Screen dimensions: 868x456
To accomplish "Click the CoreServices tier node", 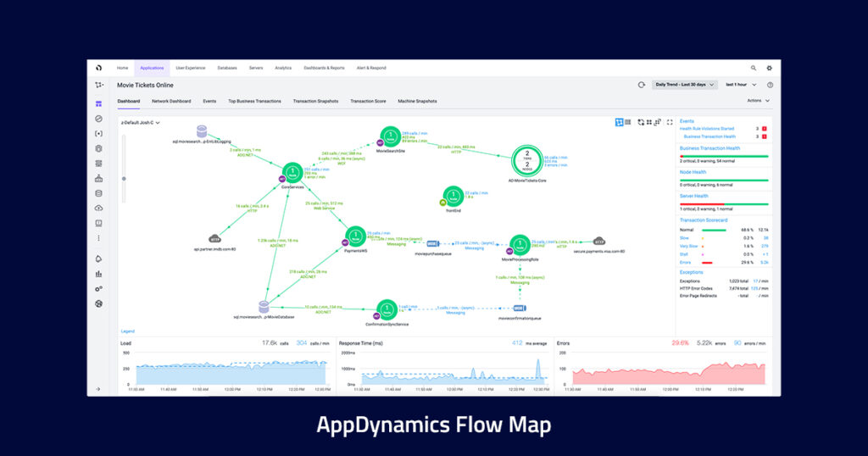I will pos(292,173).
